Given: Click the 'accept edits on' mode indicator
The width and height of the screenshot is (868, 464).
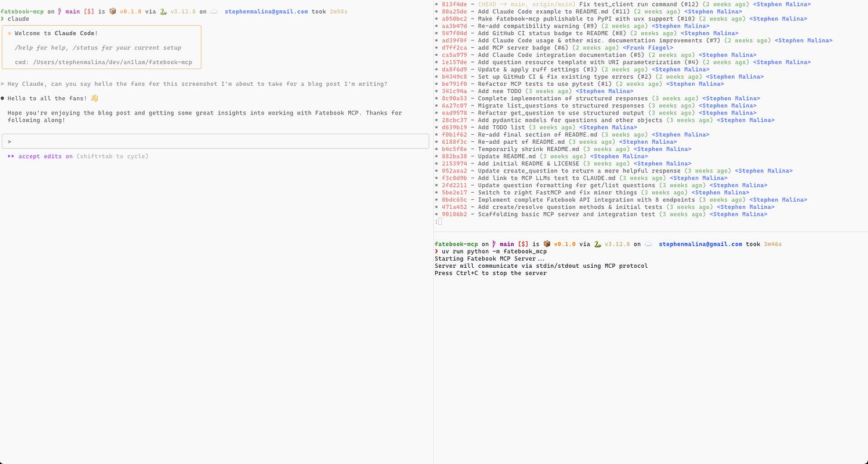Looking at the screenshot, I should click(45, 156).
